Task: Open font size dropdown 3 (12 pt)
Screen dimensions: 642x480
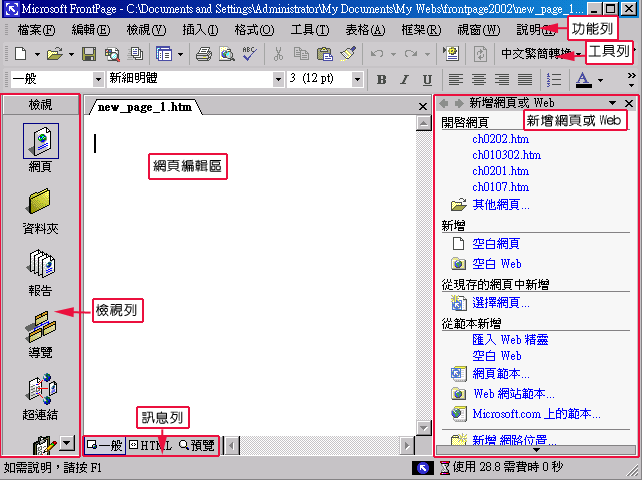Action: point(357,79)
